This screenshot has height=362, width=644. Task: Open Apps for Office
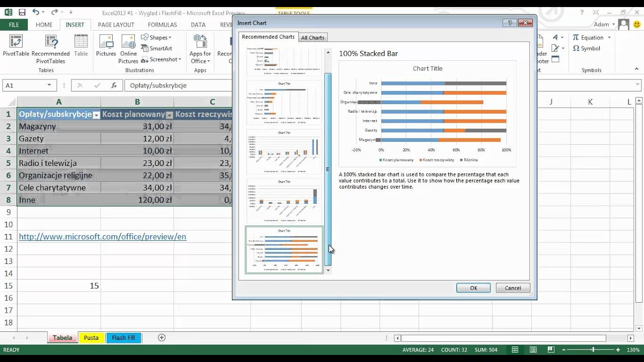pyautogui.click(x=200, y=49)
